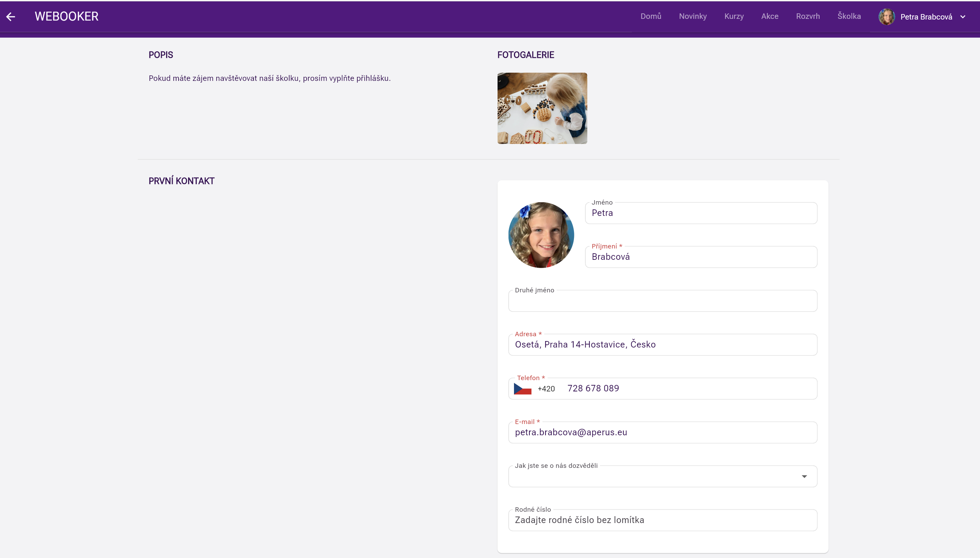Viewport: 980px width, 558px height.
Task: Open the 'Jak jste se o nás dozvěděli' dropdown
Action: coord(662,476)
